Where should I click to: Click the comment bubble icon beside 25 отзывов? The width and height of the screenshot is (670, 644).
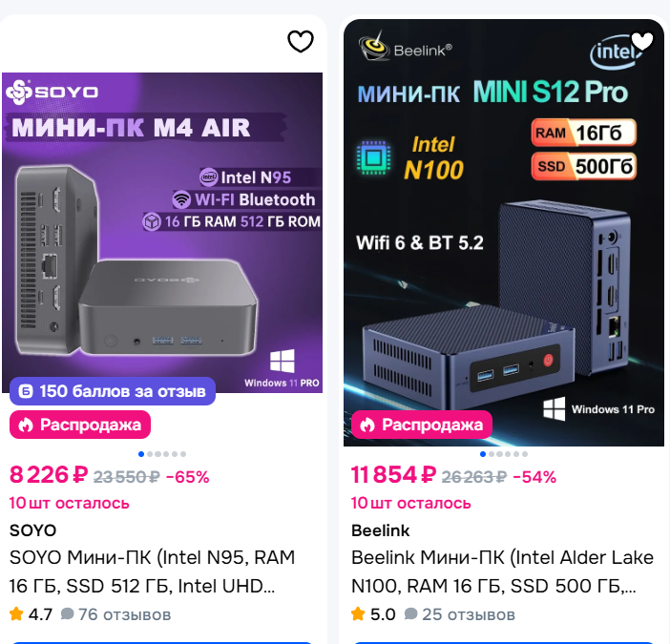410,614
